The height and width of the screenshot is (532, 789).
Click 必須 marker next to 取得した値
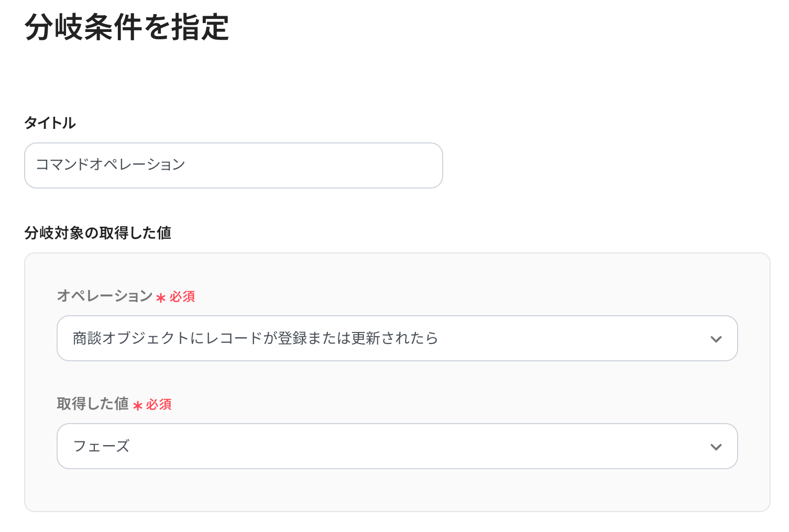pos(159,405)
